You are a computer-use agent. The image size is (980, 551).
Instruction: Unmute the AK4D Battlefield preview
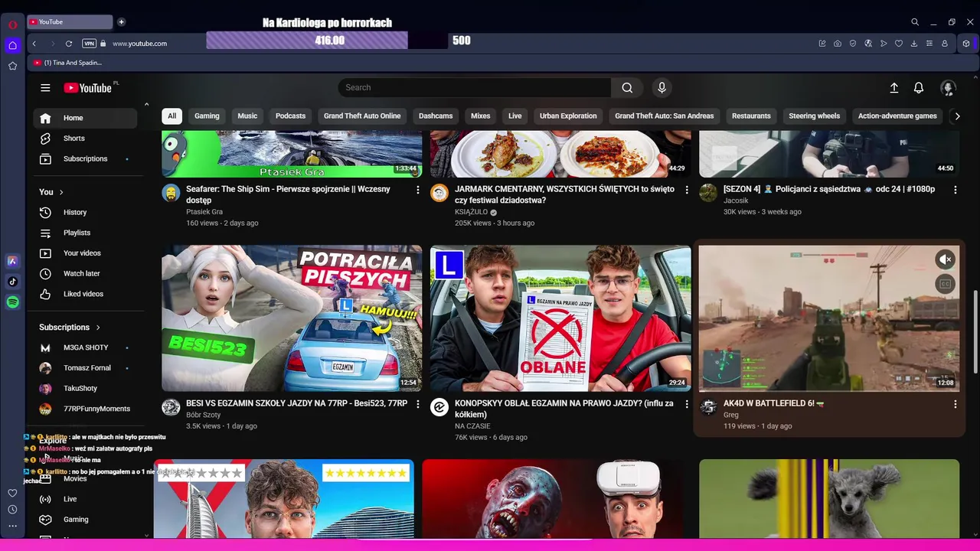pyautogui.click(x=946, y=259)
